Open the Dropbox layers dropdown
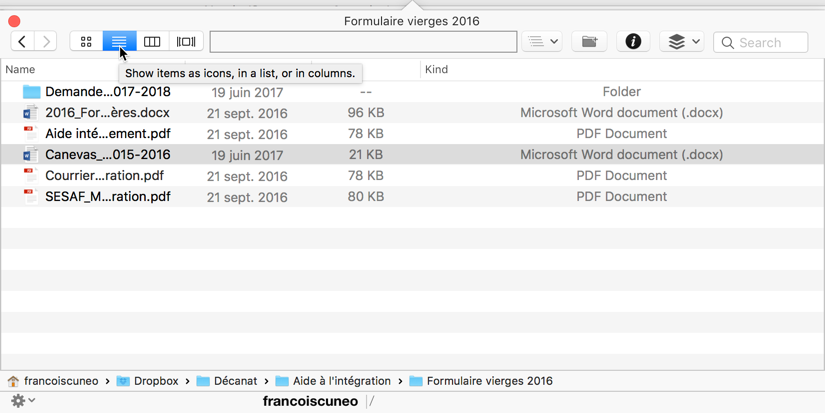 (x=683, y=42)
